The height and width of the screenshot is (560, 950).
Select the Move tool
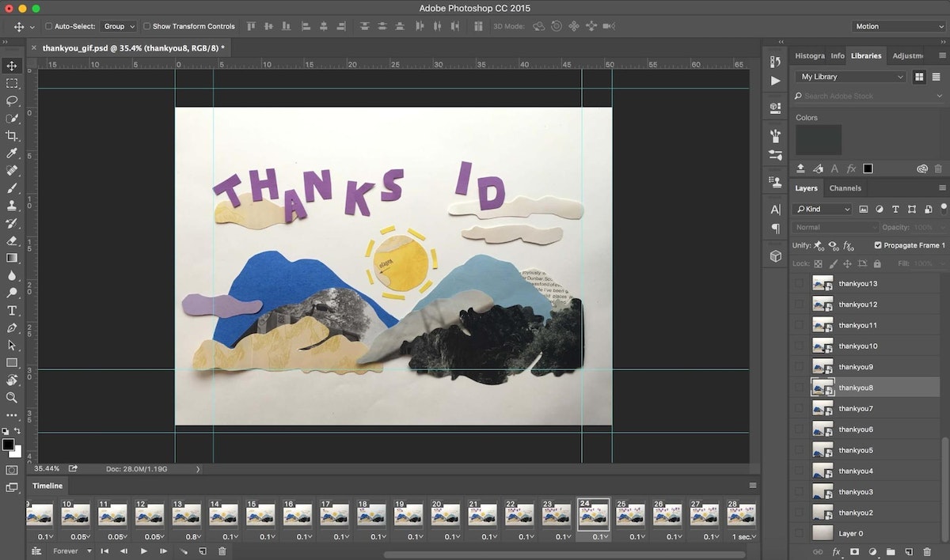(11, 66)
